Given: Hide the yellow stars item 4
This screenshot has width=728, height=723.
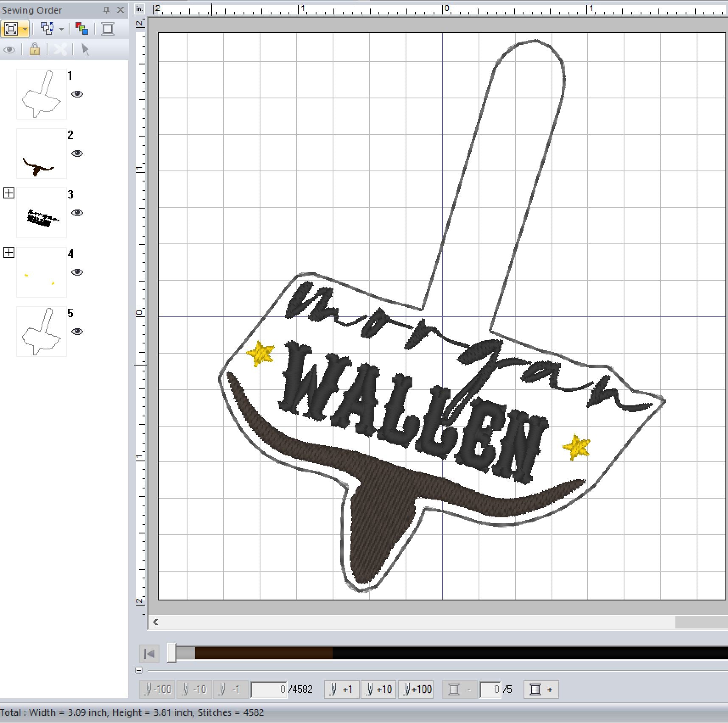Looking at the screenshot, I should click(x=77, y=272).
